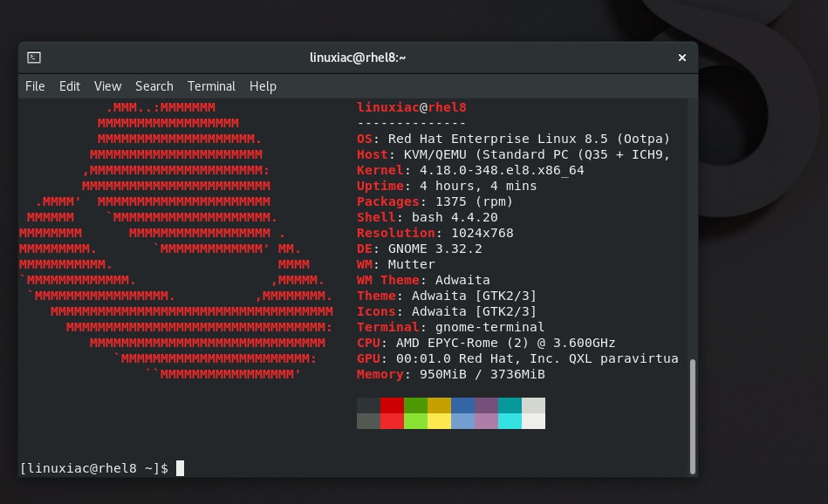Screen dimensions: 828x504
Task: Click the cyan color block in the bottom row
Action: pos(510,421)
